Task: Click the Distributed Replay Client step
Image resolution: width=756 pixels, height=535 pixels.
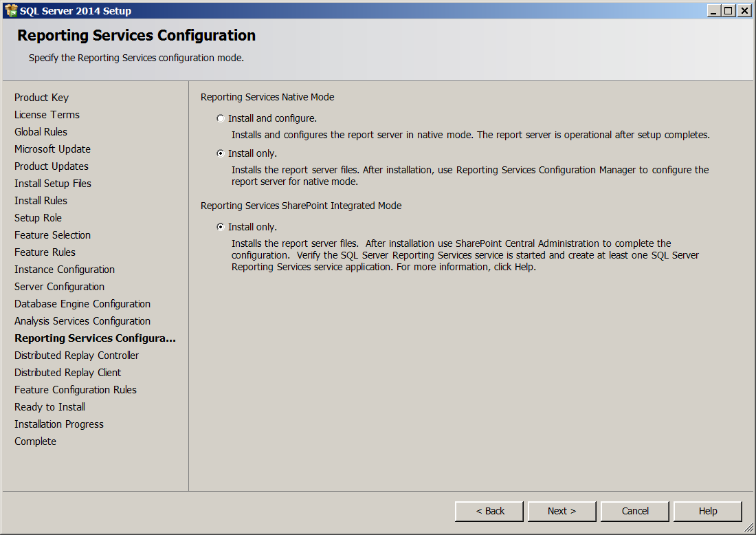Action: click(67, 373)
